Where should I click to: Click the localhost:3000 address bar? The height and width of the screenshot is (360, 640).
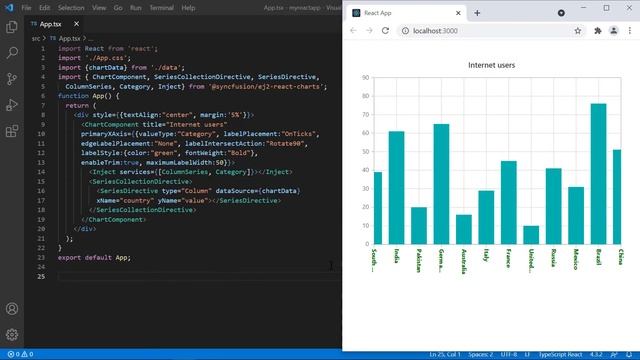pos(490,31)
